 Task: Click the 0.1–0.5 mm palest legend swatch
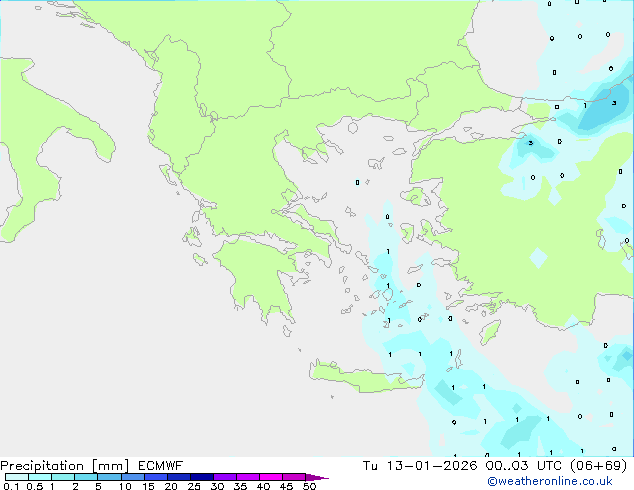[x=17, y=477]
